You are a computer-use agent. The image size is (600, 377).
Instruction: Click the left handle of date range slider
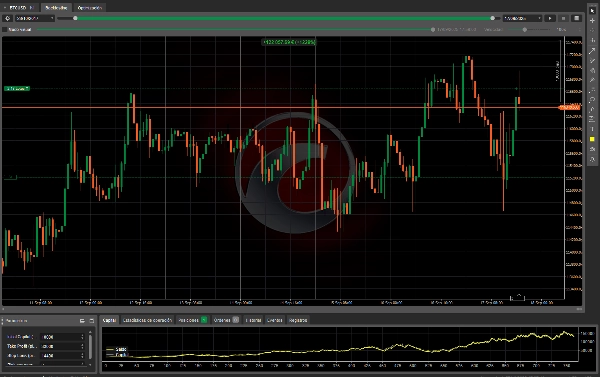pyautogui.click(x=75, y=18)
